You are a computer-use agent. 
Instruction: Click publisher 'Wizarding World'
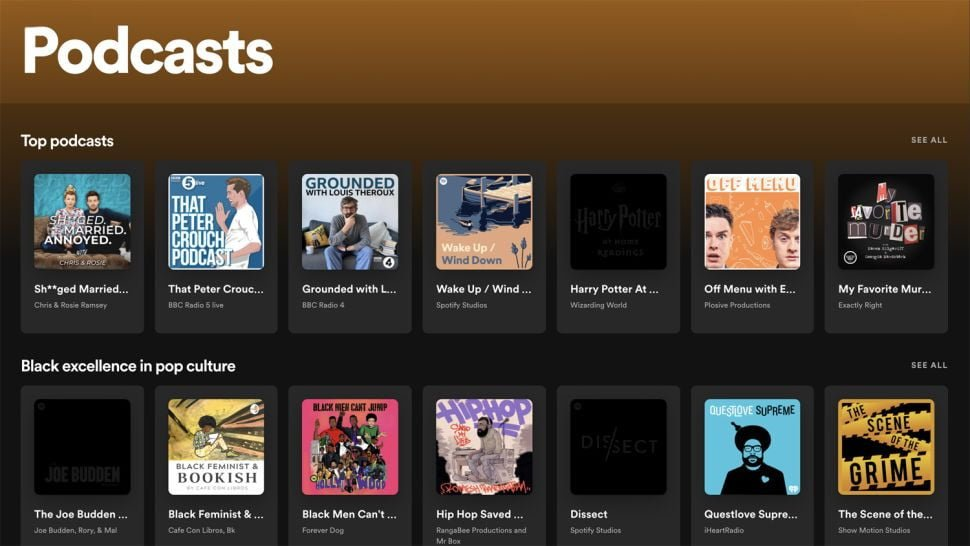tap(598, 305)
